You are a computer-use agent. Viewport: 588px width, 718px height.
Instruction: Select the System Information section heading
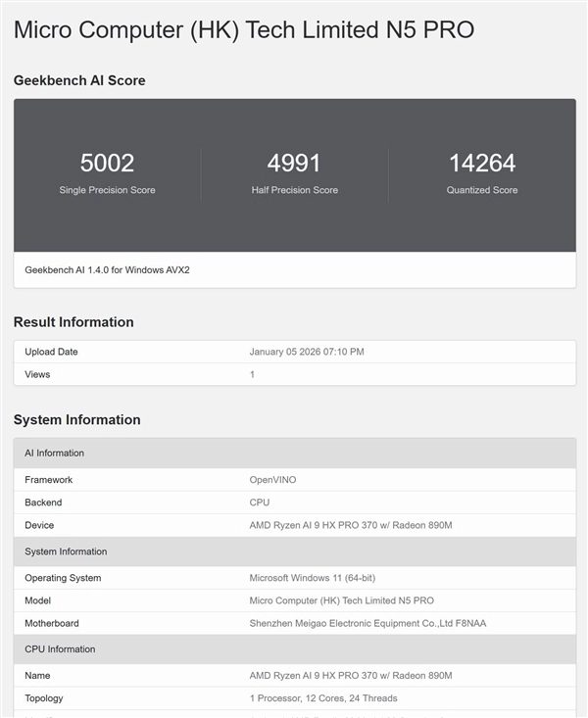tap(76, 420)
